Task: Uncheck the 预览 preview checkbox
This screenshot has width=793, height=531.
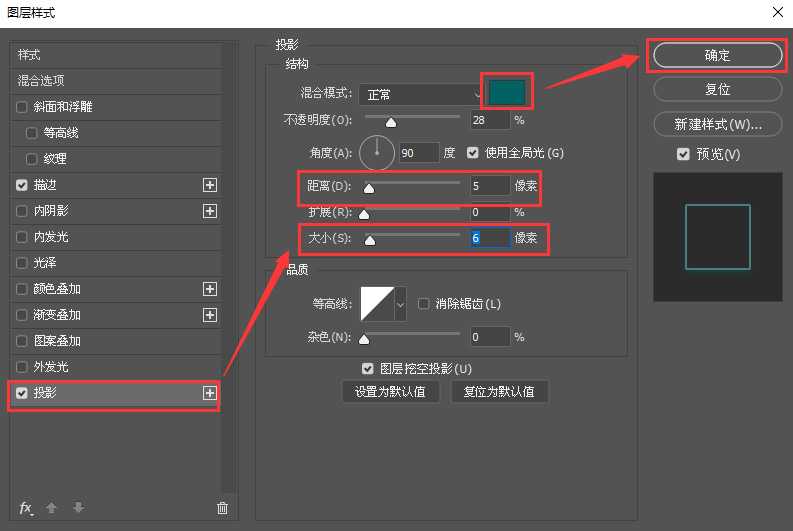Action: point(683,154)
